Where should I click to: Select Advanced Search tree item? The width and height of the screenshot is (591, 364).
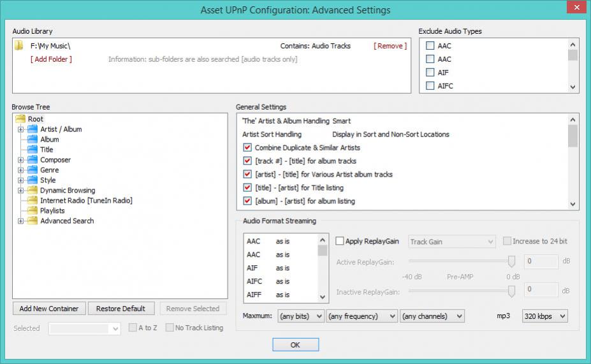click(x=67, y=221)
